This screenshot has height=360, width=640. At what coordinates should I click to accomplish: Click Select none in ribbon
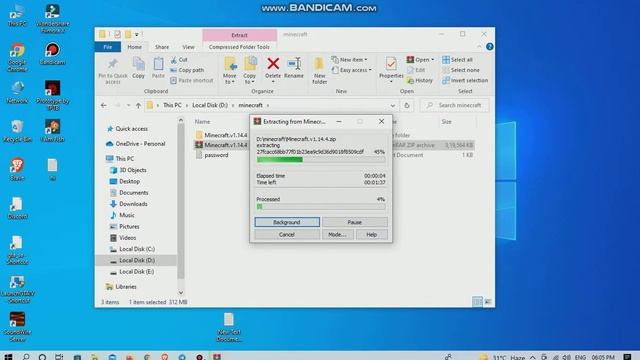[461, 70]
